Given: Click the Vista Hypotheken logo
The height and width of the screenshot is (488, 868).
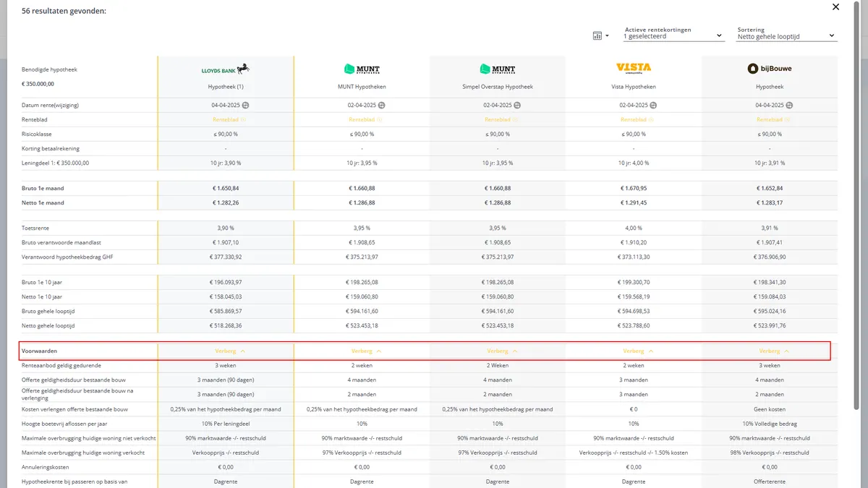Looking at the screenshot, I should [x=634, y=68].
